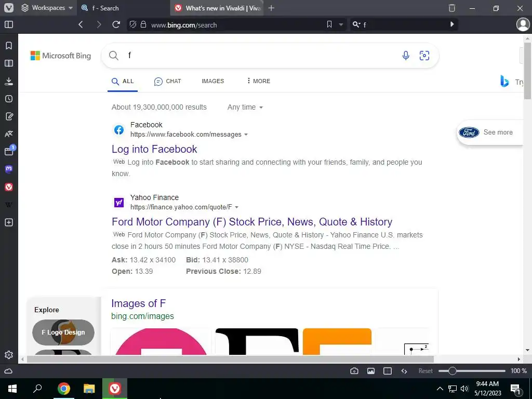Go back to previous page

pos(81,24)
